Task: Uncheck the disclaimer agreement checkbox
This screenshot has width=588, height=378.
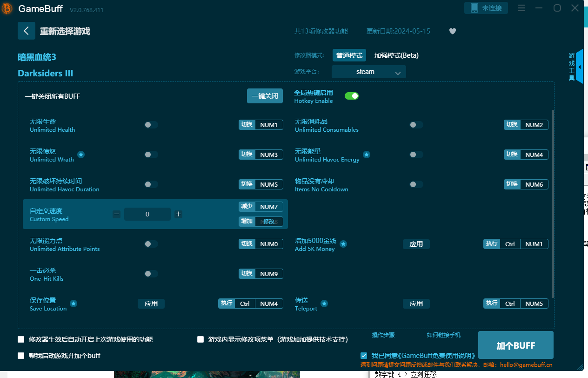Action: [x=364, y=356]
